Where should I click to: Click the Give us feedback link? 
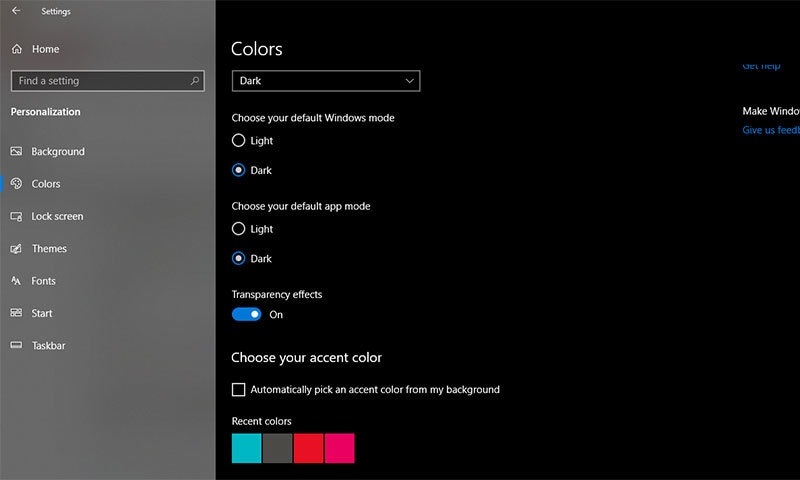click(771, 130)
